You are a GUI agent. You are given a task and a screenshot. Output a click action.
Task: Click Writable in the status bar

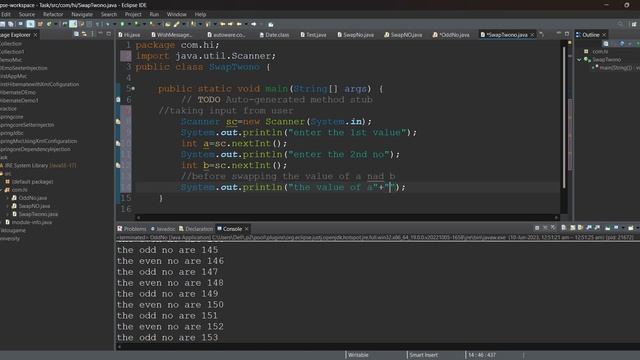tap(358, 355)
